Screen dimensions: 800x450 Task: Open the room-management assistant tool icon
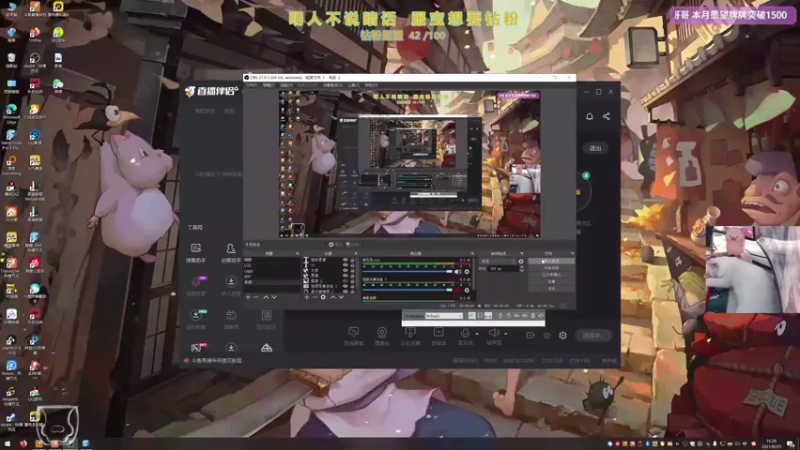click(231, 248)
